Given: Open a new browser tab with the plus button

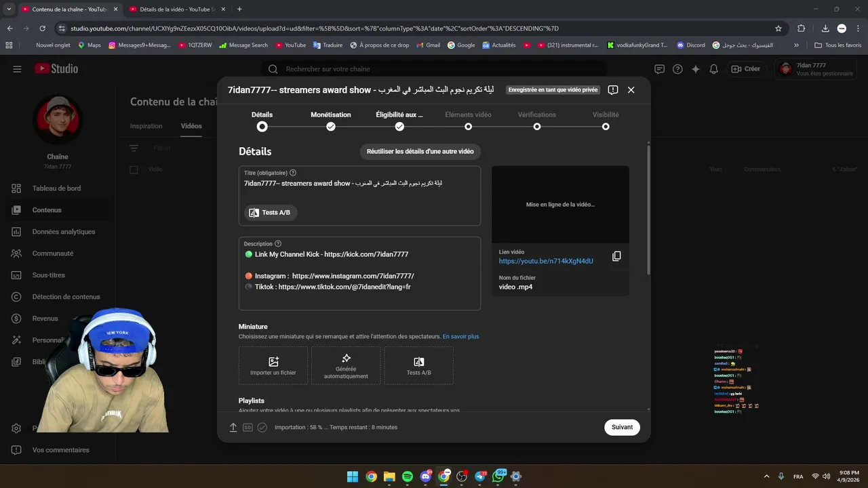Looking at the screenshot, I should point(239,9).
